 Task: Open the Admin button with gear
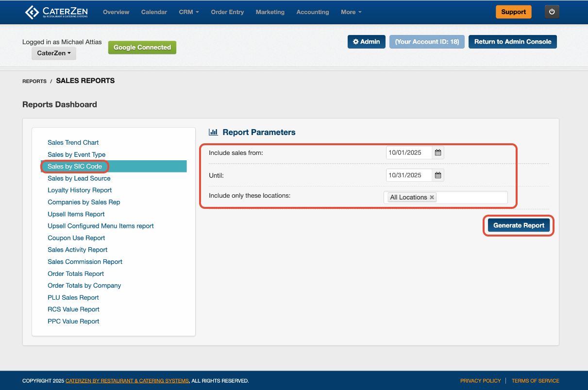(x=367, y=42)
